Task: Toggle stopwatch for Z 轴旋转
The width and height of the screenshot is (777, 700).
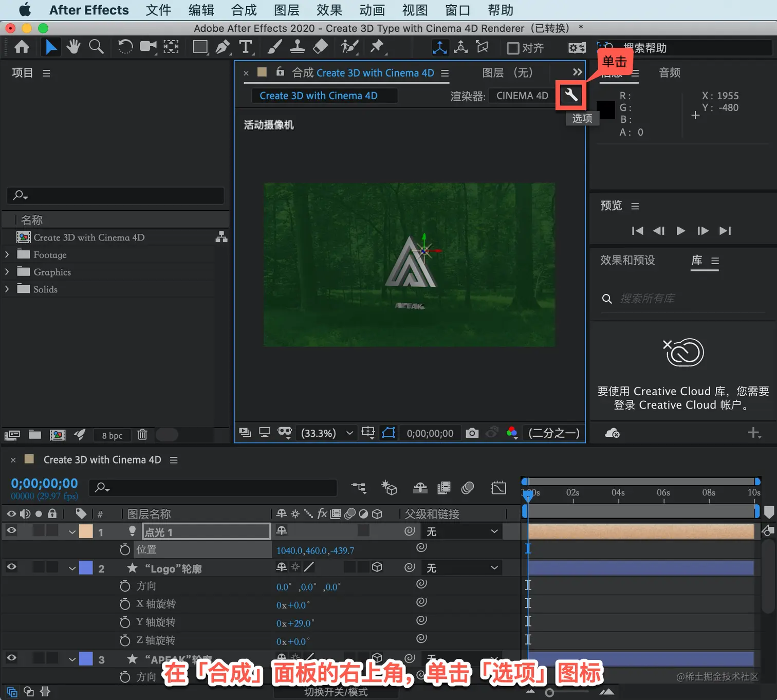Action: 125,640
